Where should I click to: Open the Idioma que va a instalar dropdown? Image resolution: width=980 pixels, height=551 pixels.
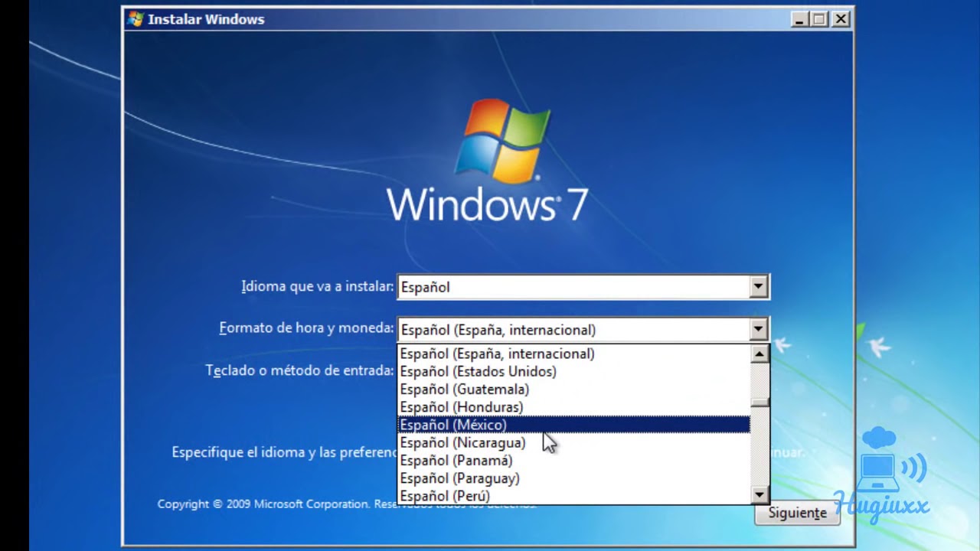(758, 287)
